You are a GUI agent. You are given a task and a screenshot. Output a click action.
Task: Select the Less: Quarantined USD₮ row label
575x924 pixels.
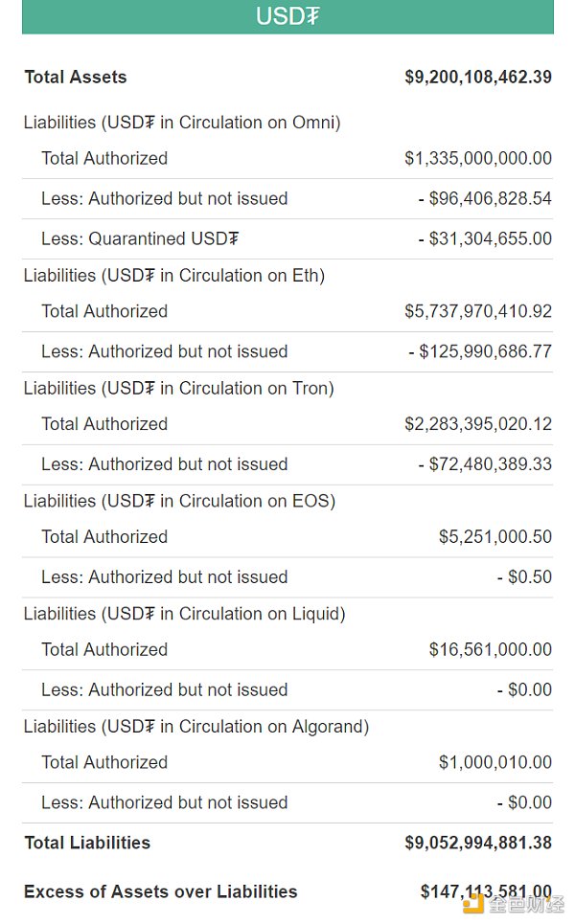tap(140, 238)
